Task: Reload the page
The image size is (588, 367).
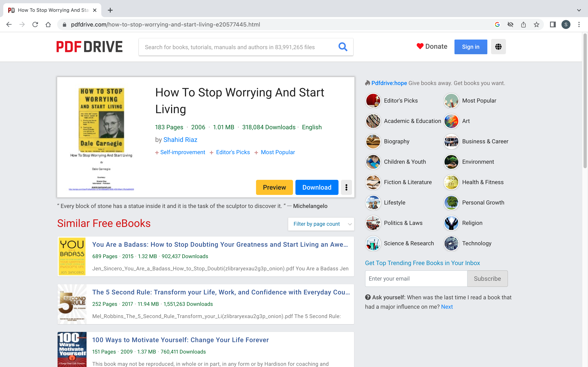Action: click(35, 24)
